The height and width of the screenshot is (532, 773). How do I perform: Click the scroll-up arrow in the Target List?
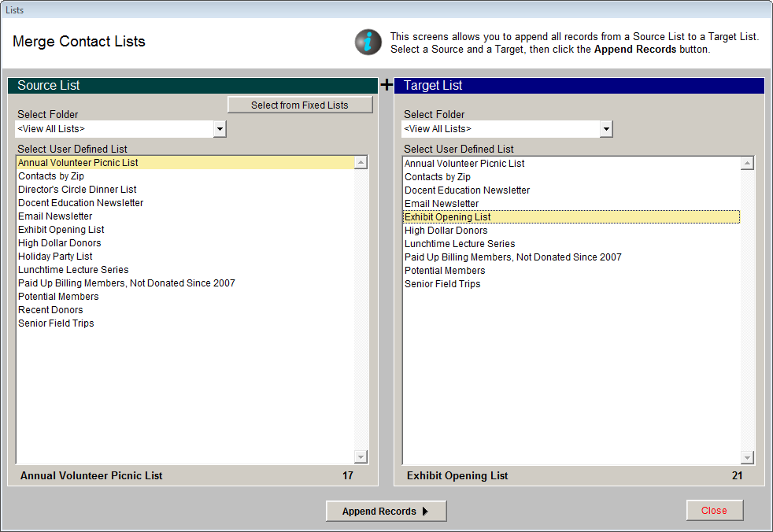(747, 163)
